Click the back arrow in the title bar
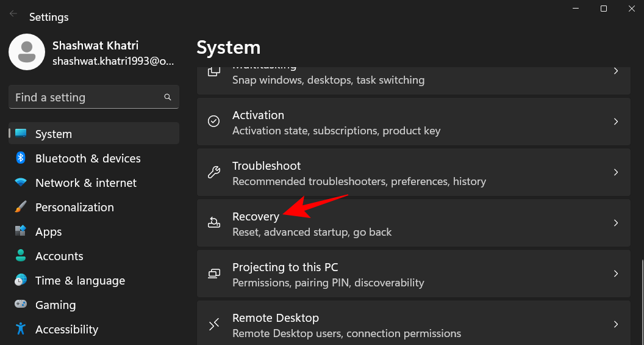644x345 pixels. pos(13,13)
